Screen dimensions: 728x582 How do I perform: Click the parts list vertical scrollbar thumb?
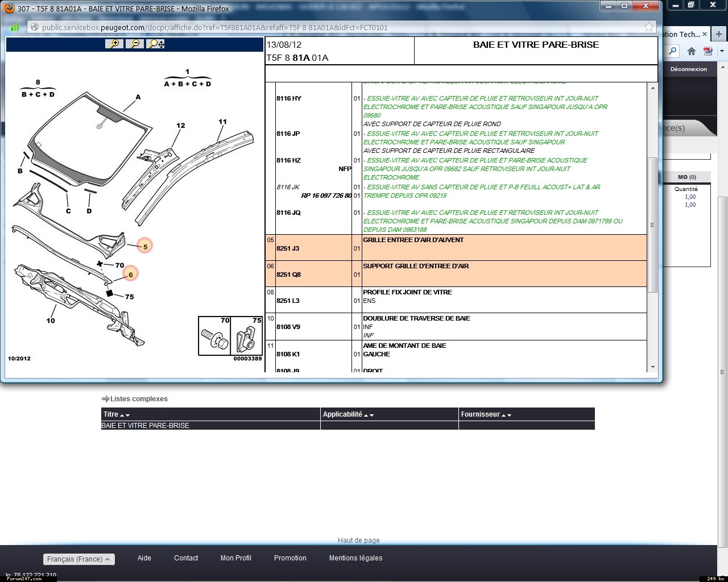pos(652,225)
